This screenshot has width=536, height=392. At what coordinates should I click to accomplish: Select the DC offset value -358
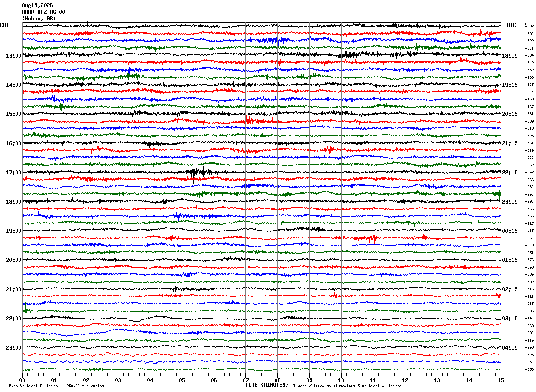[x=529, y=369]
